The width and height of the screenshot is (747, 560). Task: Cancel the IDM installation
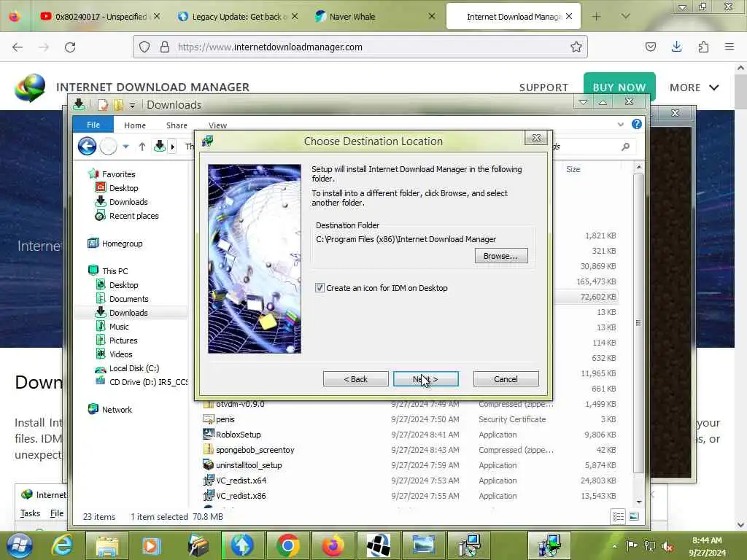[506, 379]
